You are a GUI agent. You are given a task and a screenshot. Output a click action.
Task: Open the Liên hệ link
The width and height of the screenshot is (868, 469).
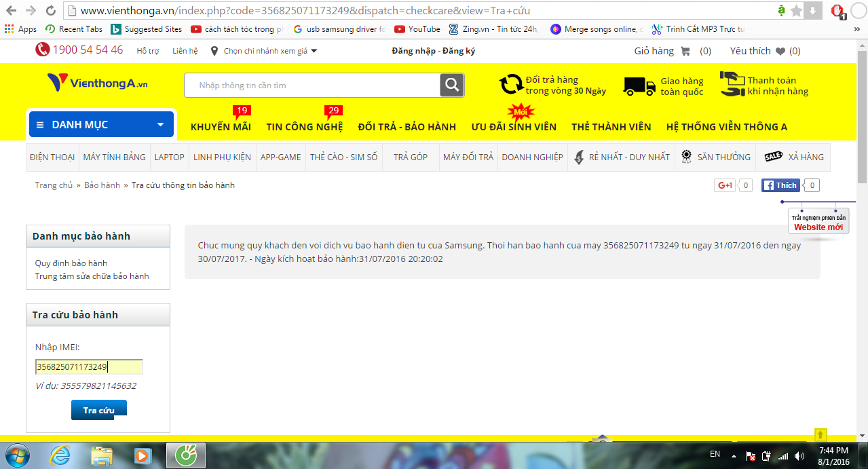click(185, 51)
